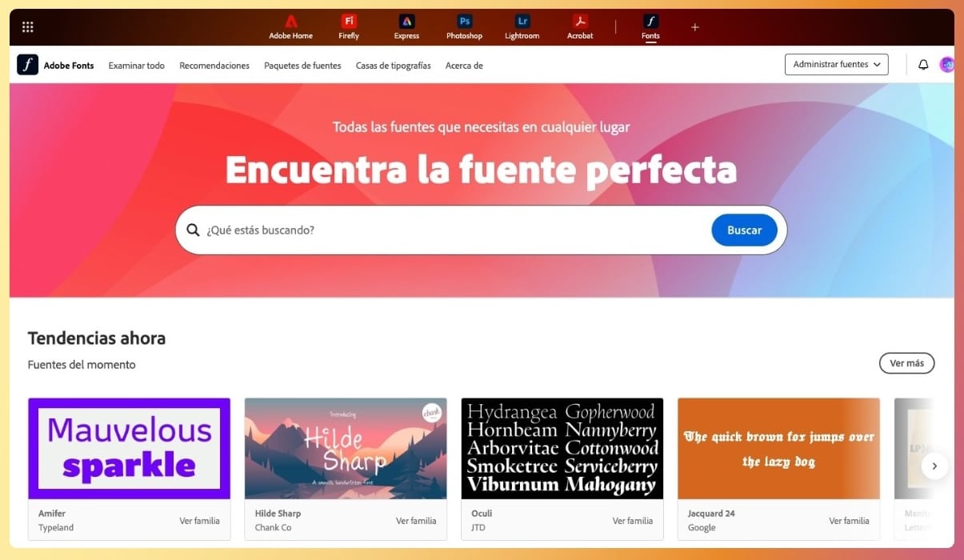Viewport: 964px width, 560px height.
Task: View the Oculi font family link
Action: [x=633, y=521]
